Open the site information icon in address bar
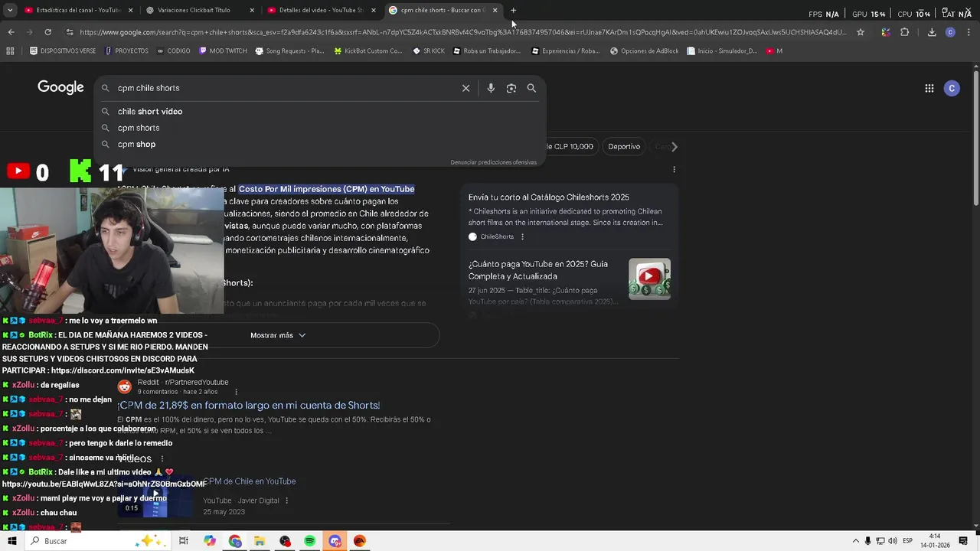 (x=70, y=32)
